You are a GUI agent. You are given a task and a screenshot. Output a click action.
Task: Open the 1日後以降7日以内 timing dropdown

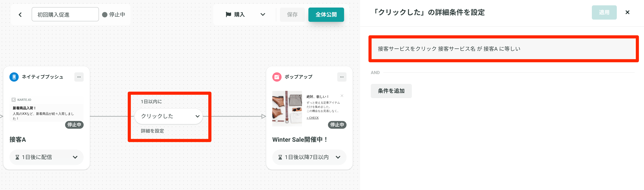point(309,157)
